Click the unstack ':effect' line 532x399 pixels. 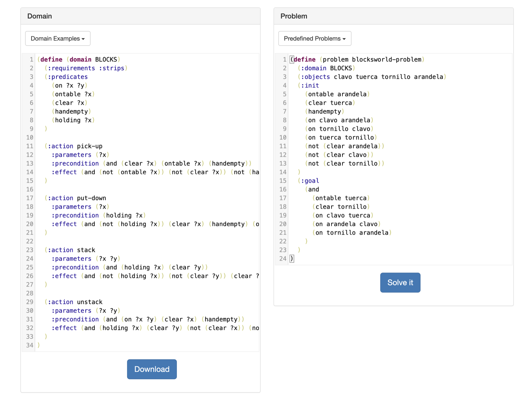(155, 328)
